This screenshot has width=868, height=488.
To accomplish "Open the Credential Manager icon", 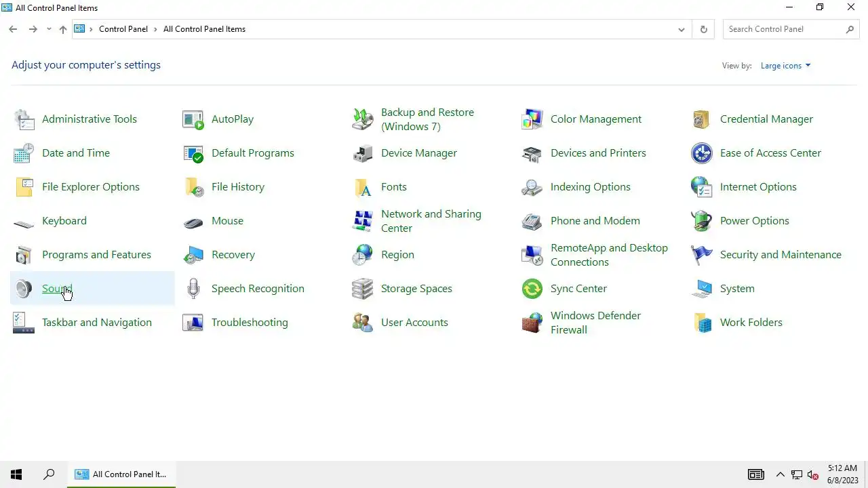I will point(702,119).
